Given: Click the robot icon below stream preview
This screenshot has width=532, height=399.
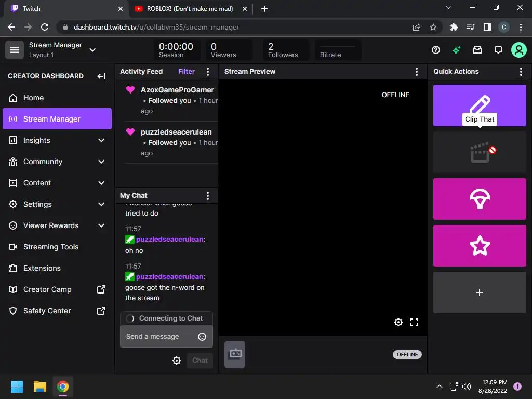Looking at the screenshot, I should coord(235,354).
